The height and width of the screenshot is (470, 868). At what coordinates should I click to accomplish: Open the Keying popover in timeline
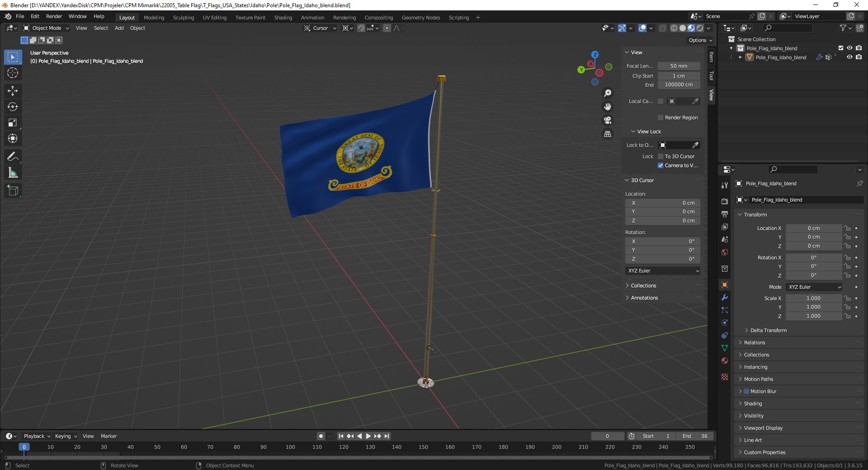(66, 436)
